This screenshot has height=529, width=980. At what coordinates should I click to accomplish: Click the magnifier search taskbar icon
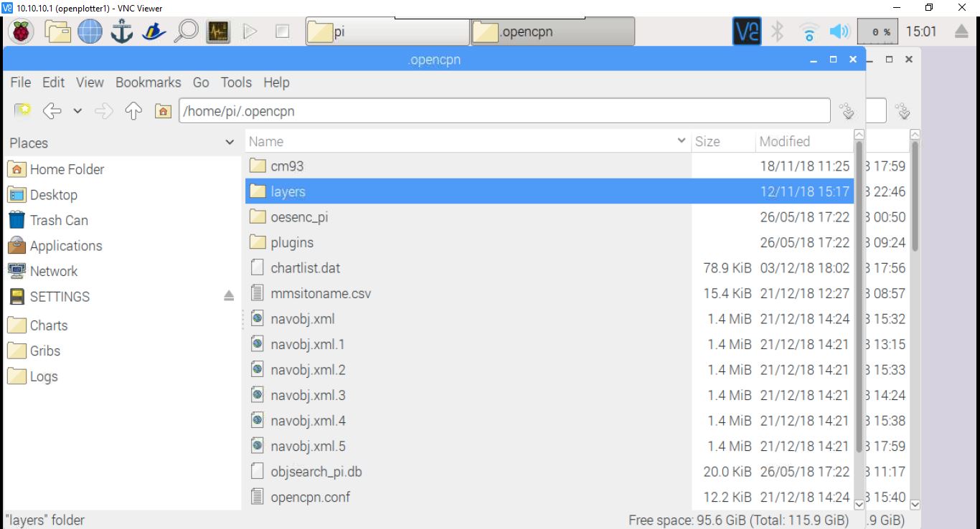coord(186,31)
